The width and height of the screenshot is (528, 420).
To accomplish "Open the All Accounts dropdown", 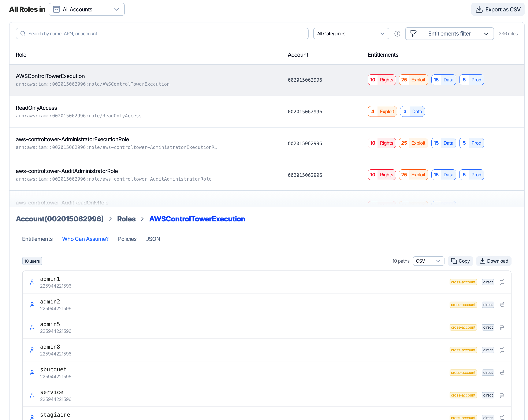I will tap(86, 9).
